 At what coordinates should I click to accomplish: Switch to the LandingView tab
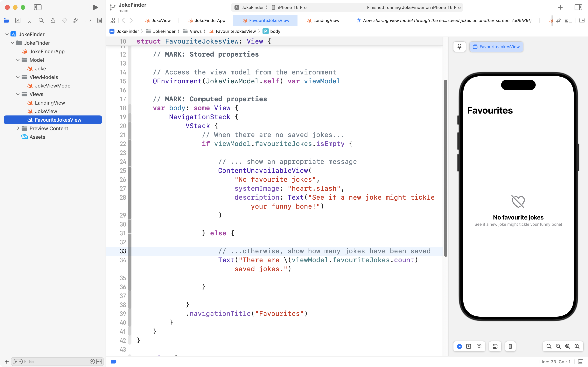(x=326, y=20)
